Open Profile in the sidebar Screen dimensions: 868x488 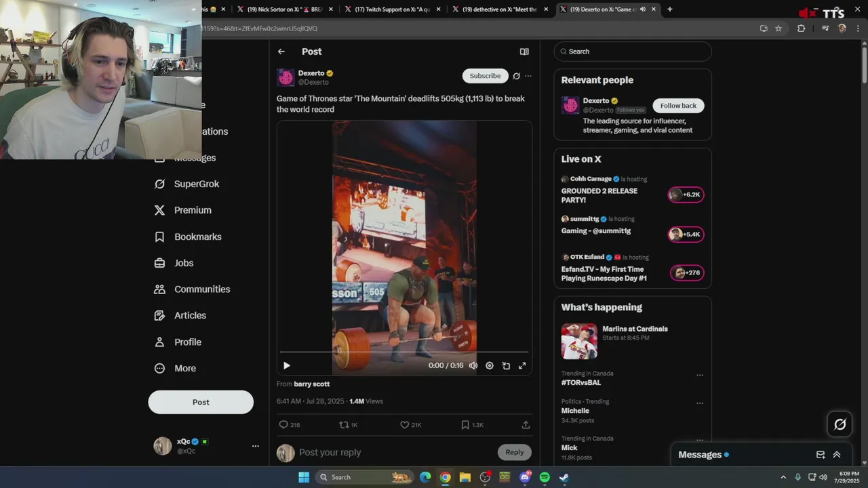[x=178, y=342]
